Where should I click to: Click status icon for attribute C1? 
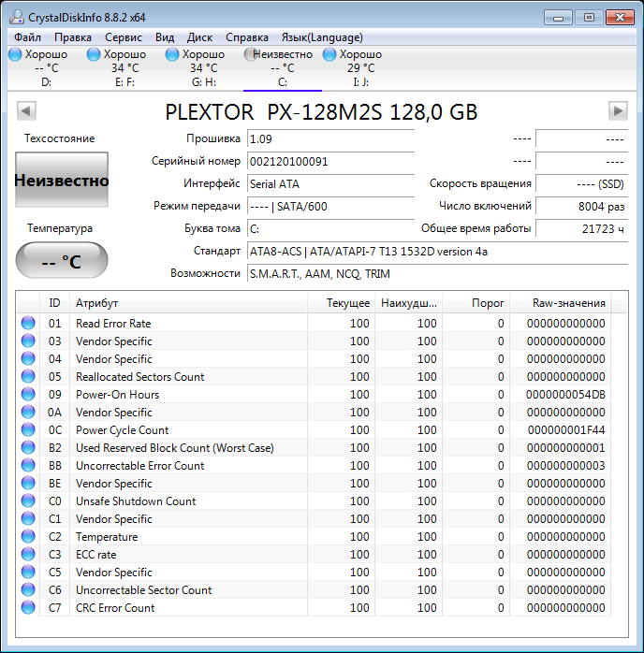click(x=28, y=518)
